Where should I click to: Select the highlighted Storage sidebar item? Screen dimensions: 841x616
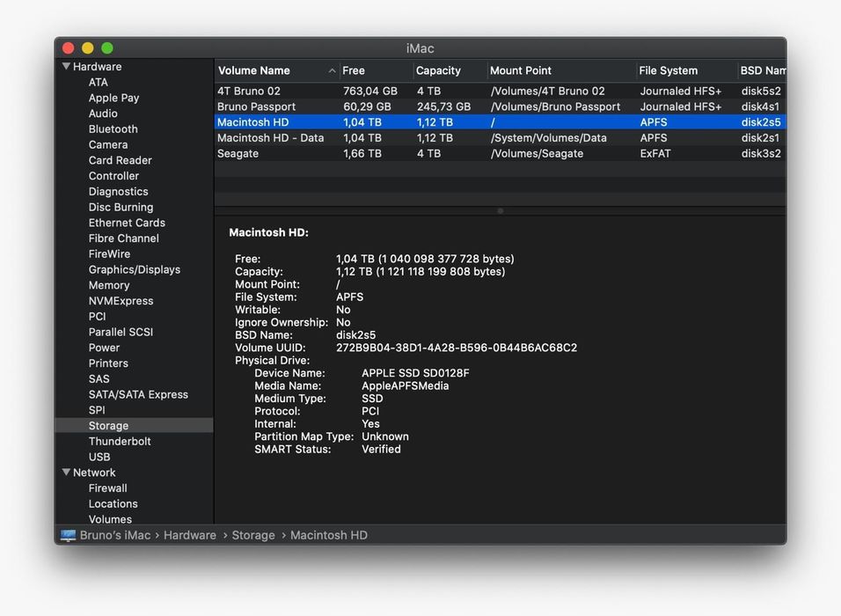(x=134, y=426)
